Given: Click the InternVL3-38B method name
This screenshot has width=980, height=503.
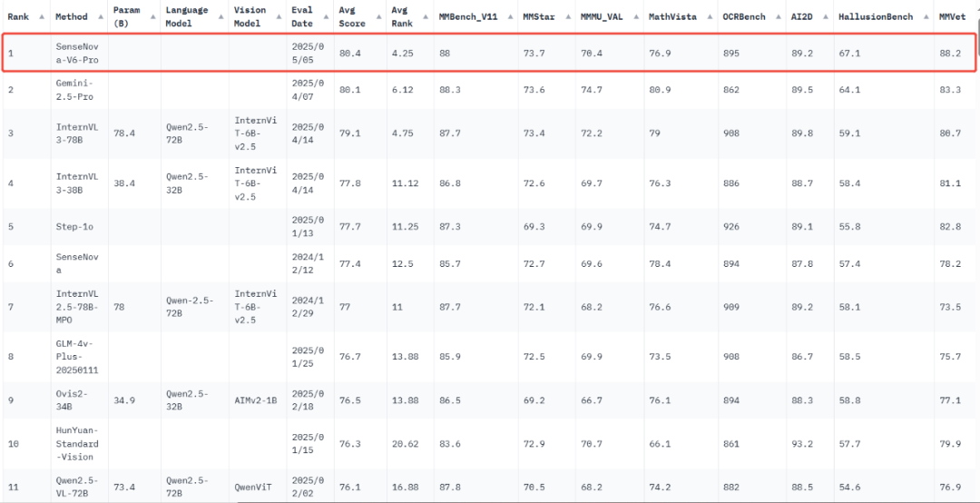Looking at the screenshot, I should pos(75,182).
